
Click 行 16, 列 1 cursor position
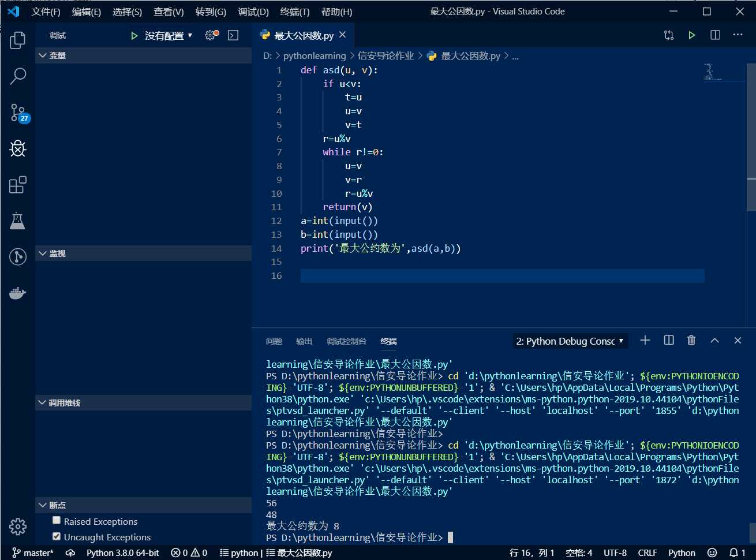click(532, 552)
